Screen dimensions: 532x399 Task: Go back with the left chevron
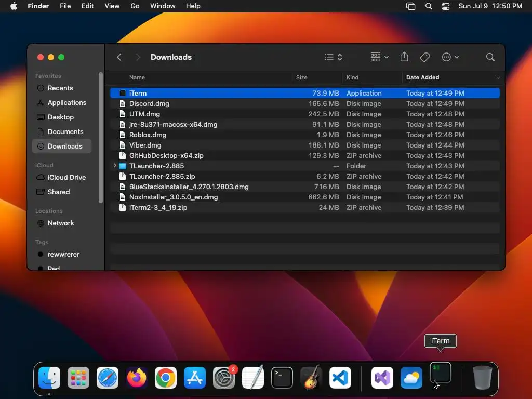pos(119,57)
